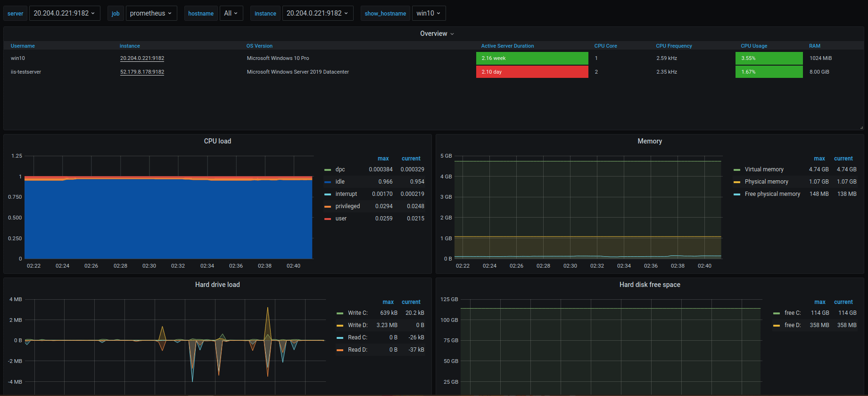The image size is (868, 396).
Task: Click the yellow Physical memory color icon
Action: [737, 182]
